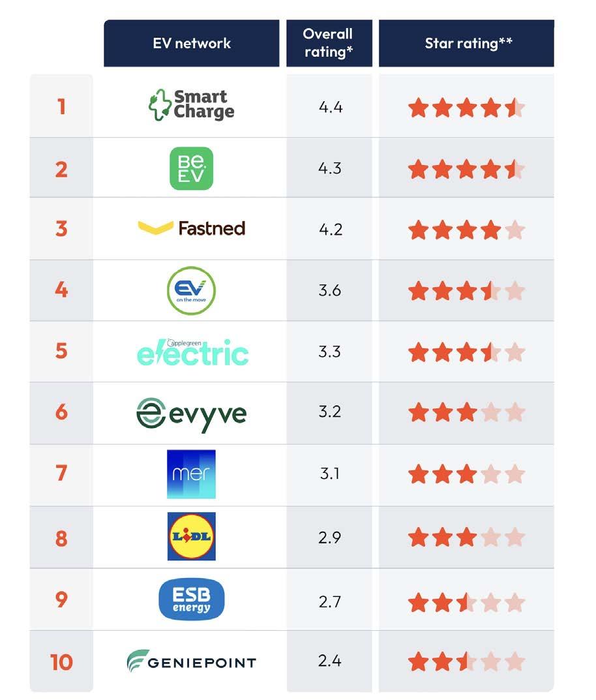Click the EV network column header
Screen dimensions: 596x700
[192, 43]
